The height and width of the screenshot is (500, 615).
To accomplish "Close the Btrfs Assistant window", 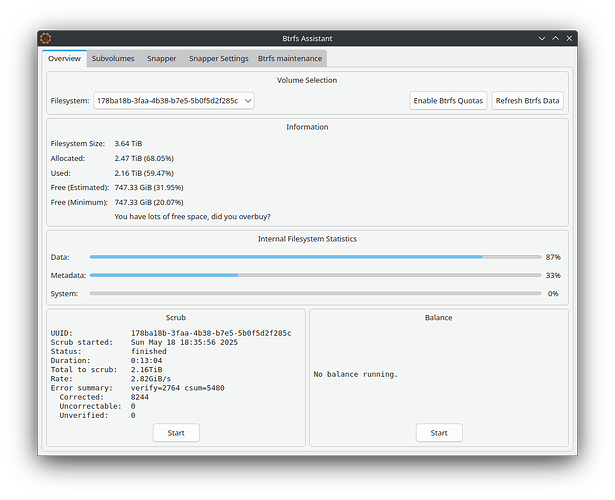I will (x=569, y=38).
